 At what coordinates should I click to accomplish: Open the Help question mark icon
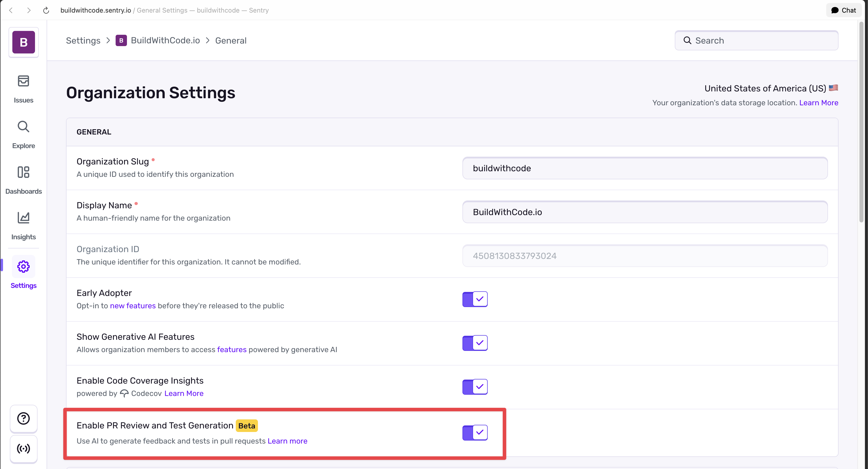(x=24, y=418)
